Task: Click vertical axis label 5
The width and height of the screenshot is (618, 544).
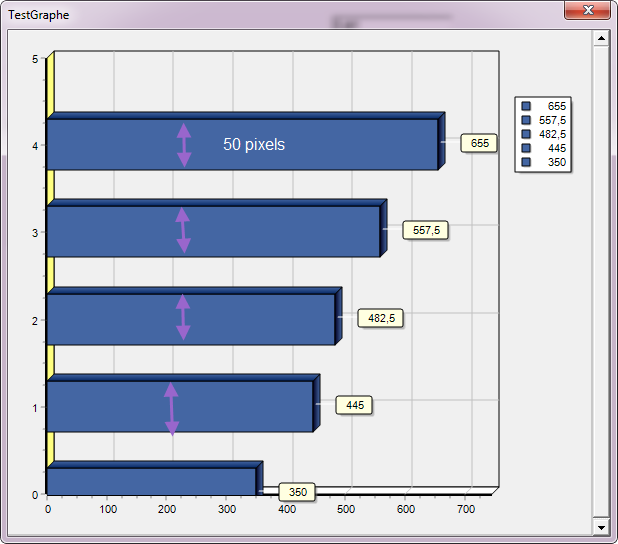Action: pyautogui.click(x=35, y=59)
